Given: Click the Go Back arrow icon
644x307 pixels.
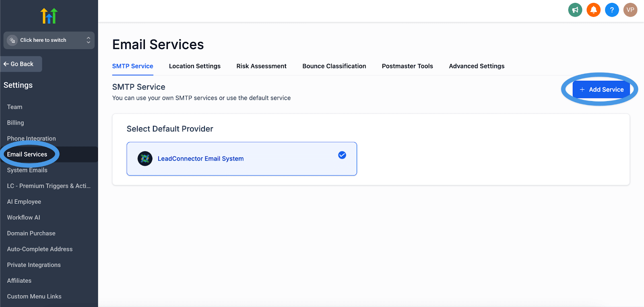Looking at the screenshot, I should click(6, 64).
